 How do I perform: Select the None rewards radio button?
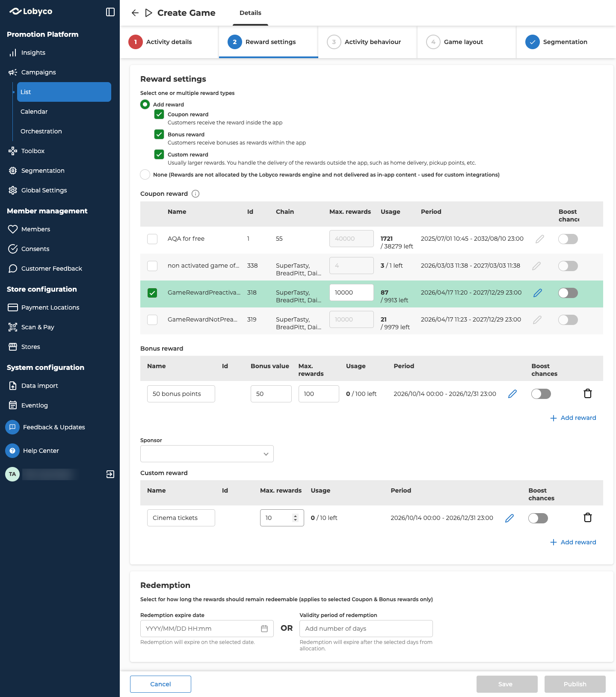point(145,174)
